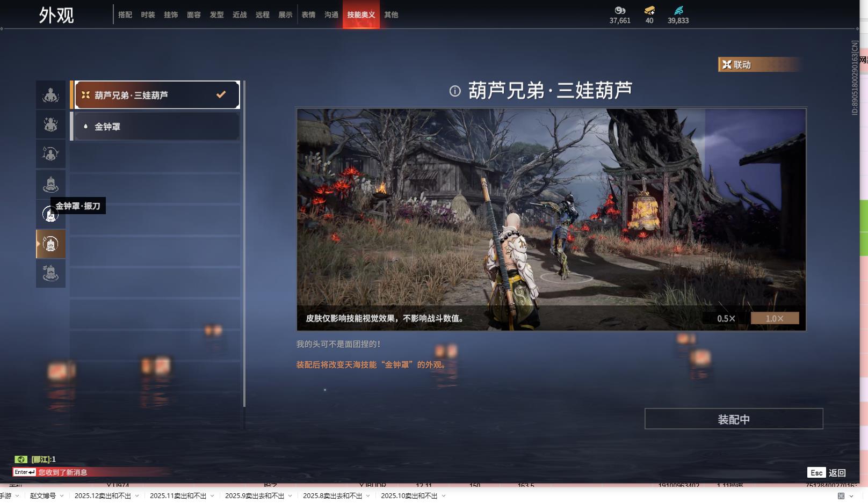
Task: Open dropdown arrow of 赵文博号 sheet tab
Action: click(62, 496)
